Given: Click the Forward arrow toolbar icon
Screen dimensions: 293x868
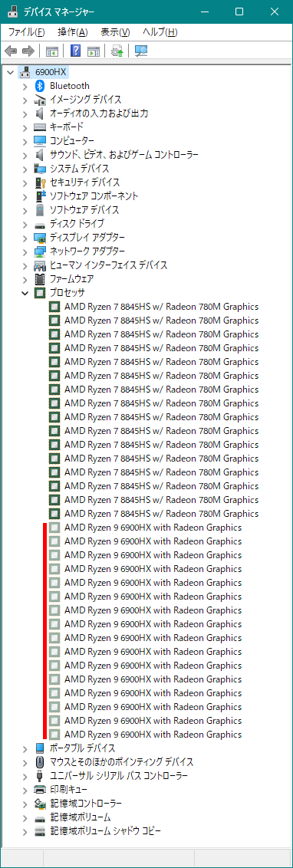Looking at the screenshot, I should 28,51.
